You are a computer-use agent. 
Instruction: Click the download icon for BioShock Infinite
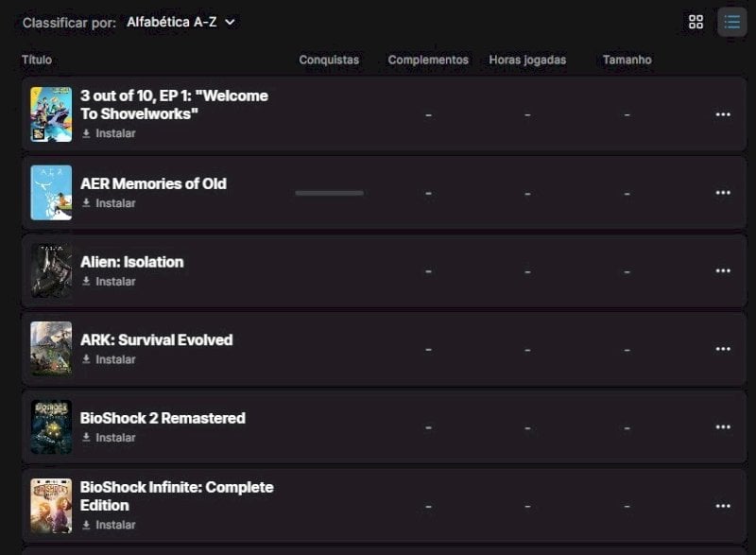(86, 524)
